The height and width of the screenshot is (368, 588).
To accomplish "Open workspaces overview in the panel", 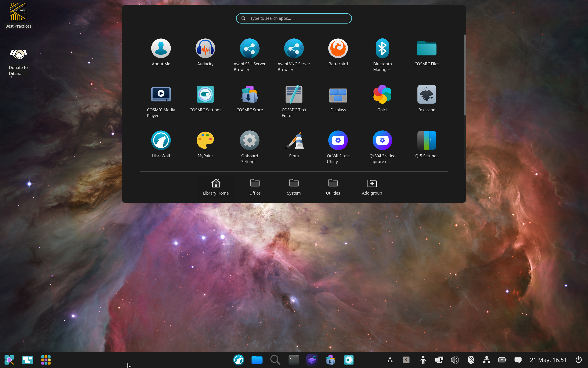I will tap(28, 360).
